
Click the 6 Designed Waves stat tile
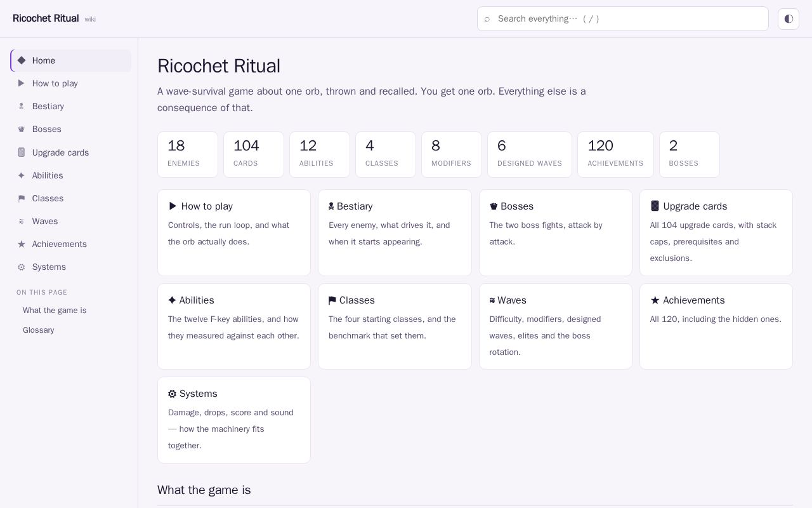[x=530, y=154]
